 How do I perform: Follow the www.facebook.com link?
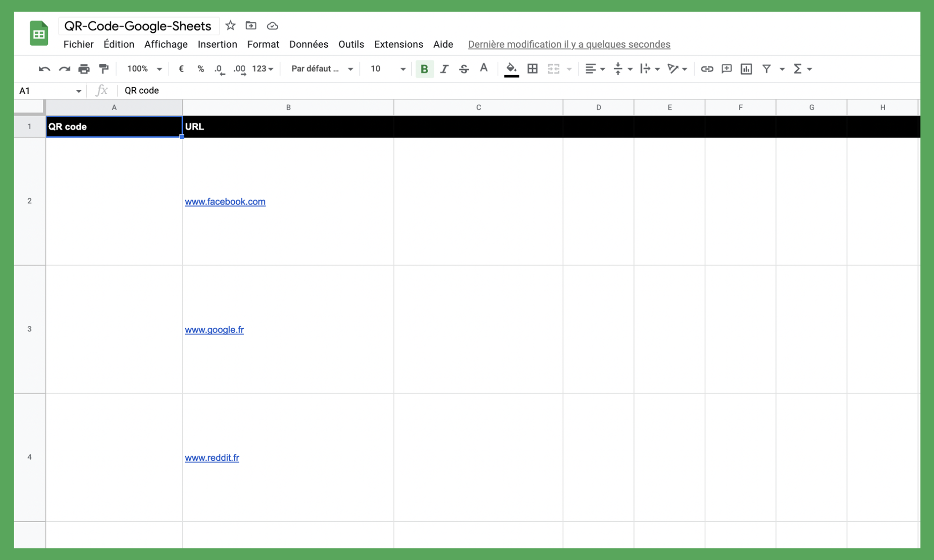click(225, 202)
